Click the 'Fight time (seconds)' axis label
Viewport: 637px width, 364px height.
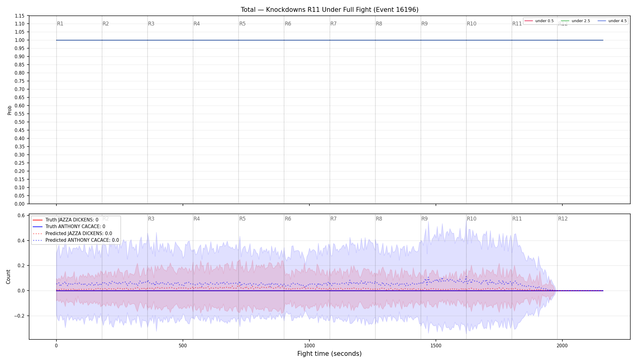point(329,354)
